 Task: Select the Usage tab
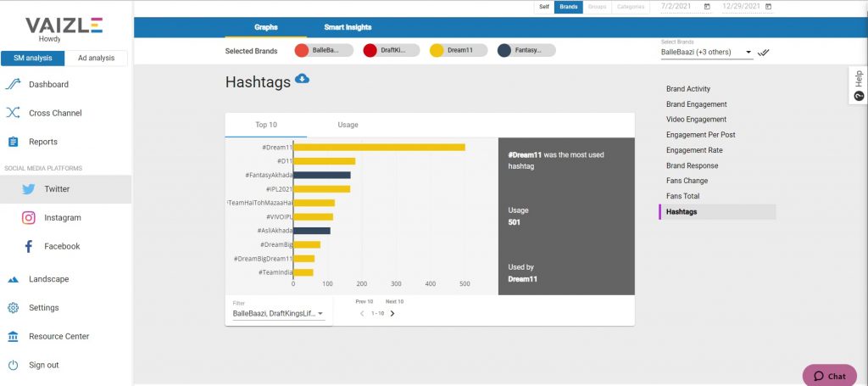pos(348,125)
